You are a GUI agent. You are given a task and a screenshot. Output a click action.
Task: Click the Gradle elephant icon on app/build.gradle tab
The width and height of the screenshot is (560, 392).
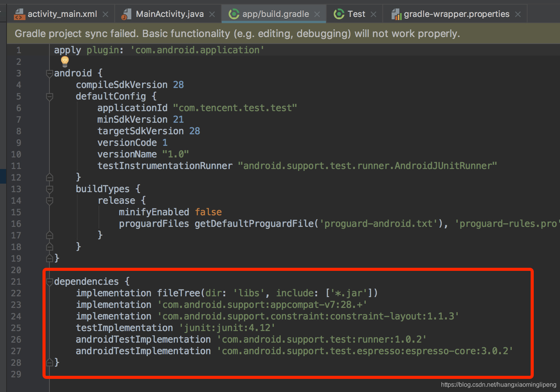pos(234,14)
